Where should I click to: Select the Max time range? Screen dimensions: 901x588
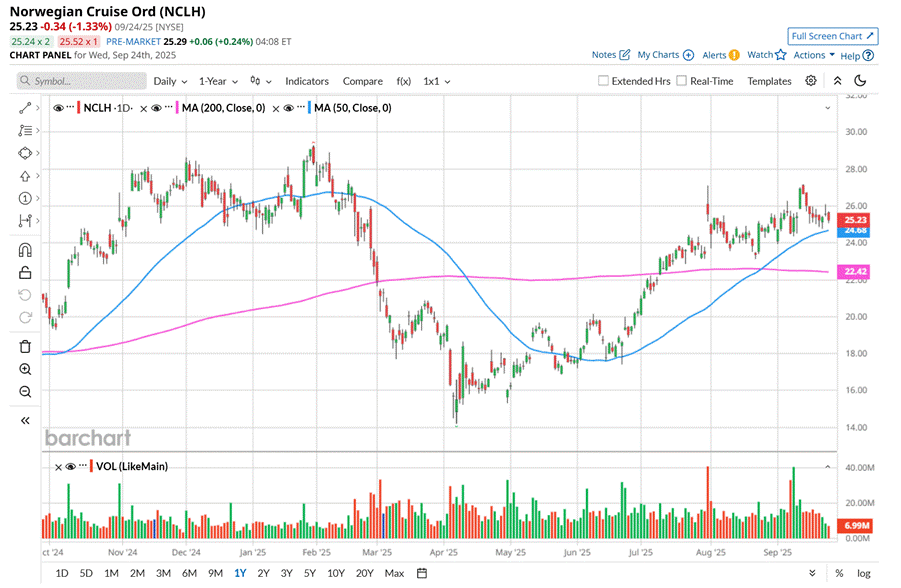[394, 573]
